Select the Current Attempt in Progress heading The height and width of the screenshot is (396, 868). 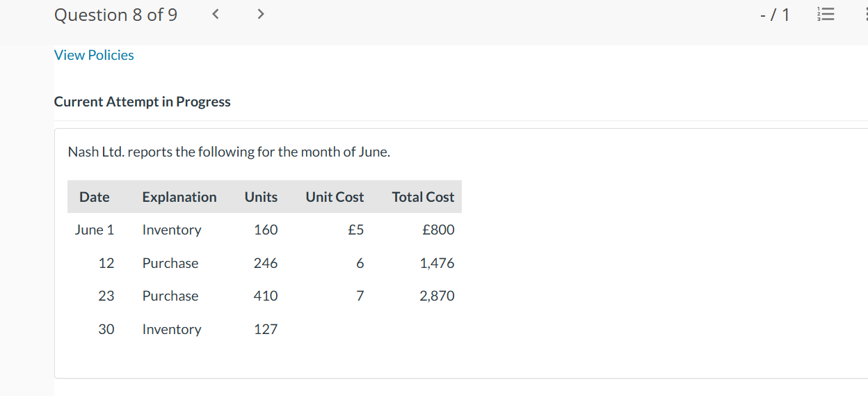(x=142, y=102)
